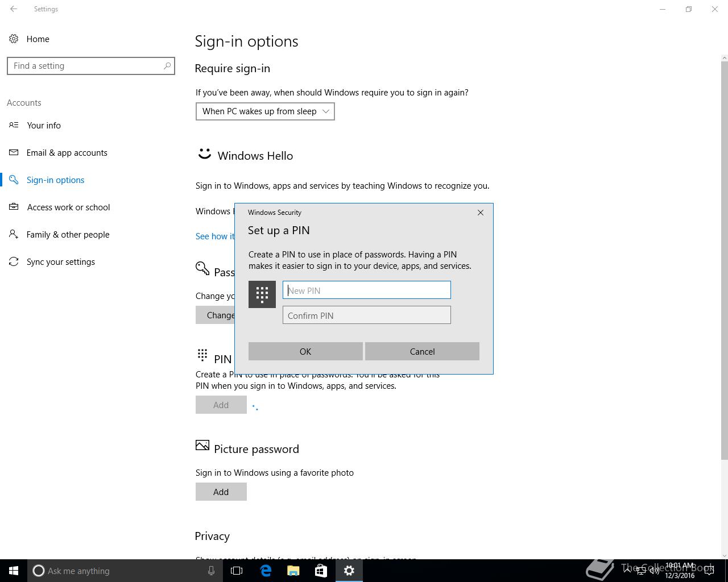Focus the Find a setting search box

(91, 66)
